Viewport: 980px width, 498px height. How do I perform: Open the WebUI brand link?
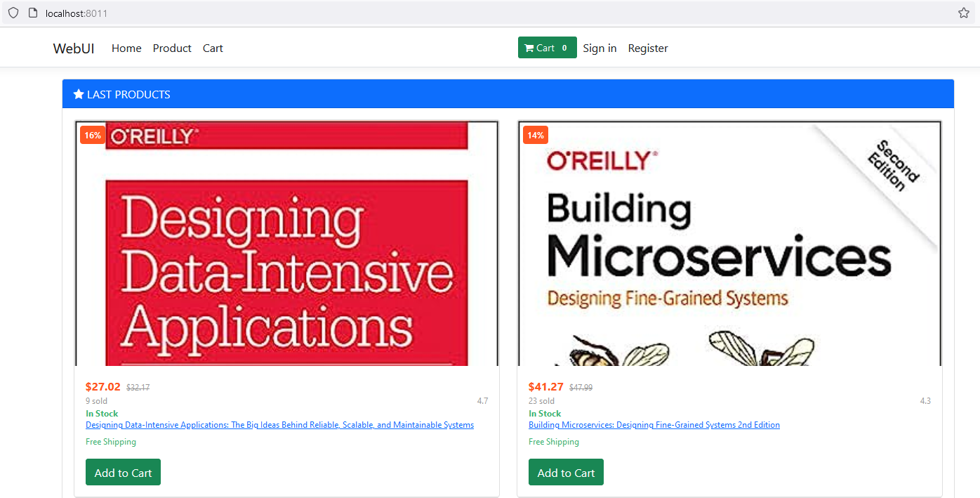click(x=74, y=48)
